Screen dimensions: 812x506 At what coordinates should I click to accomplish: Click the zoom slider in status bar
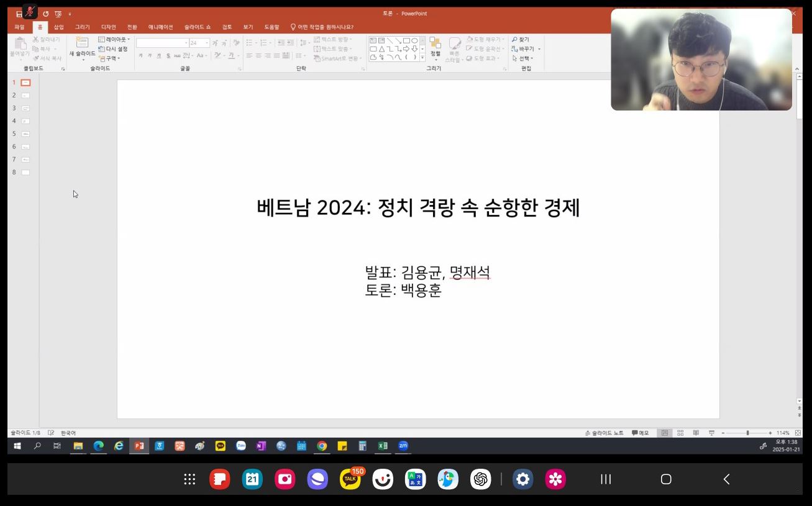(747, 433)
